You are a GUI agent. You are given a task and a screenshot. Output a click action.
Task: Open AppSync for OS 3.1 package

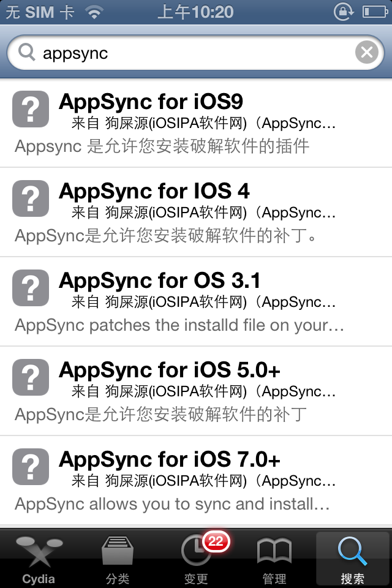(x=196, y=302)
